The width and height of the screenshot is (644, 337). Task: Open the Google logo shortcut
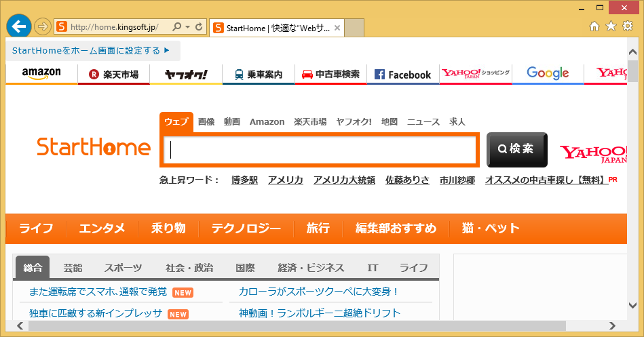548,74
